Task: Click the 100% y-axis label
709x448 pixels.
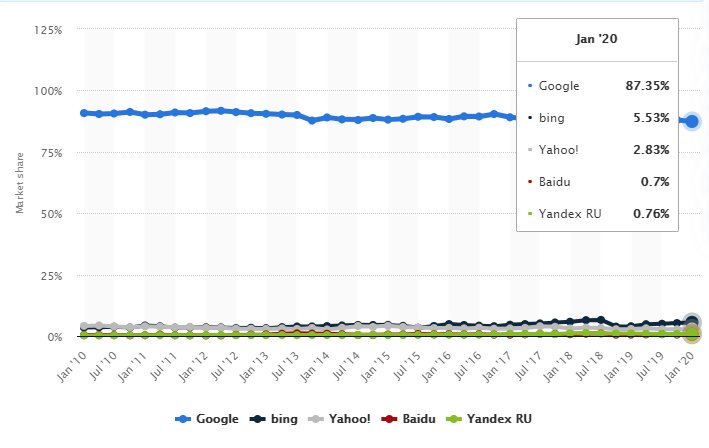Action: pyautogui.click(x=47, y=92)
